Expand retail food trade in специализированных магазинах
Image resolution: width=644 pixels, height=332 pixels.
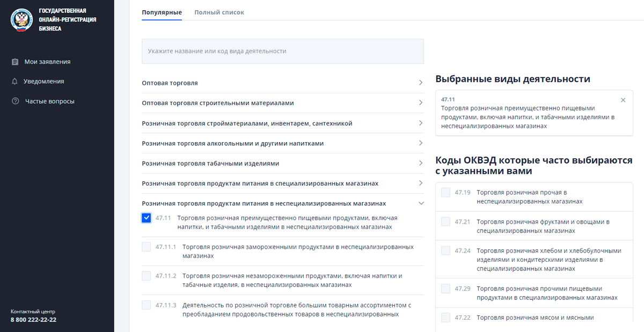click(x=282, y=183)
